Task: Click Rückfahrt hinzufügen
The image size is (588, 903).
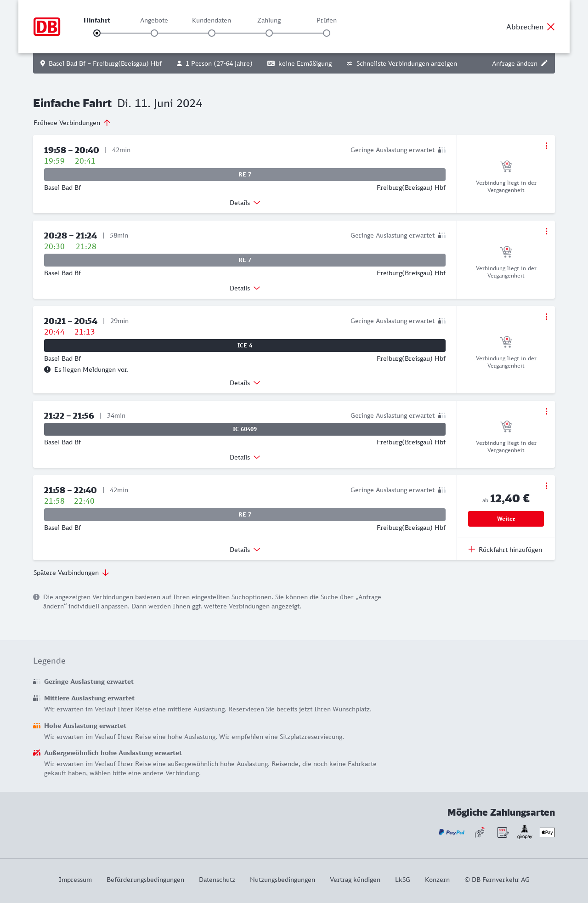Action: (505, 550)
